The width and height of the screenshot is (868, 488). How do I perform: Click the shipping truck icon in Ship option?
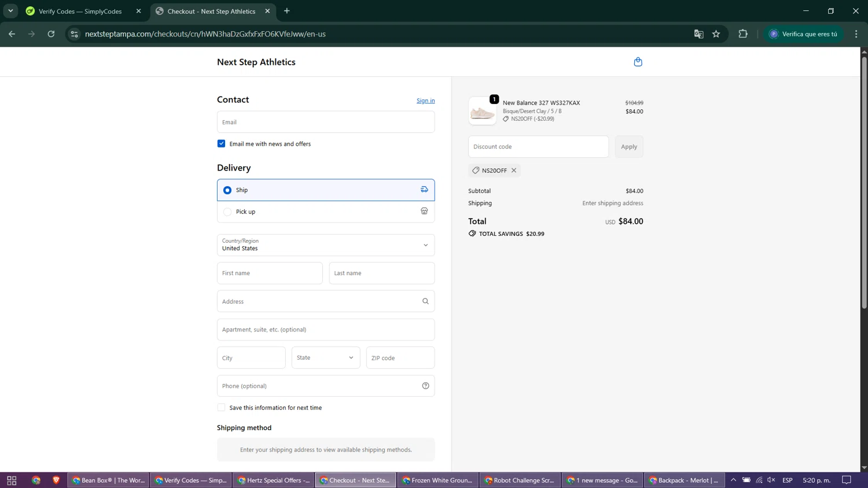coord(424,190)
